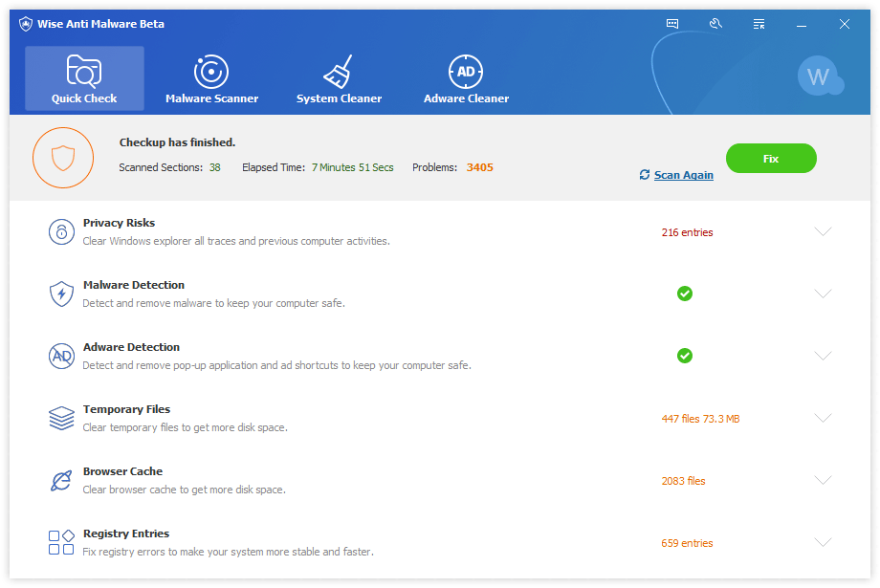Image resolution: width=880 pixels, height=588 pixels.
Task: Select the Registry Entries heading
Action: tap(126, 534)
